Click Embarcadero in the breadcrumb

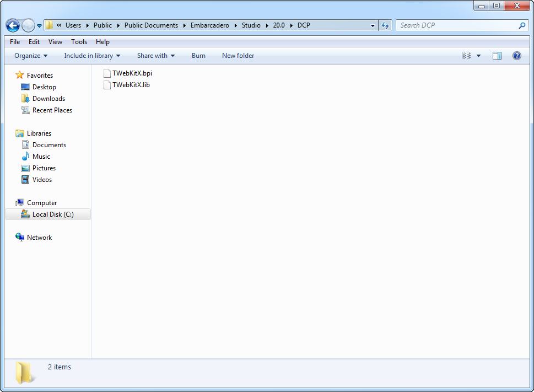coord(210,25)
